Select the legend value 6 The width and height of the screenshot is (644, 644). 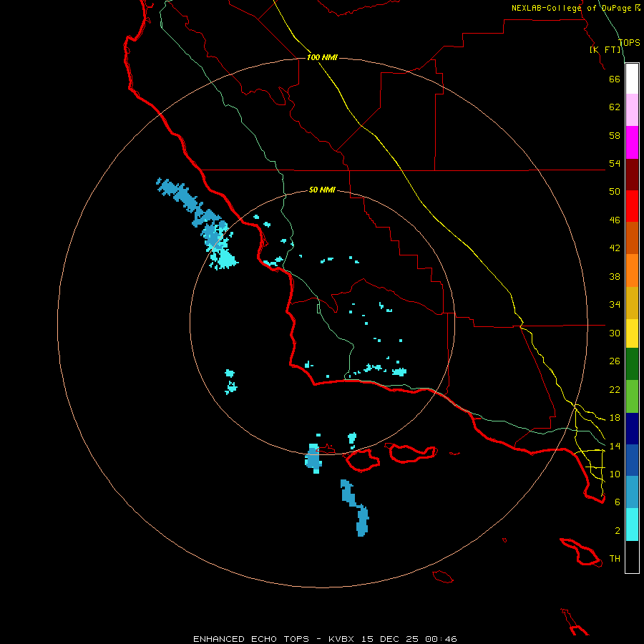click(x=618, y=502)
